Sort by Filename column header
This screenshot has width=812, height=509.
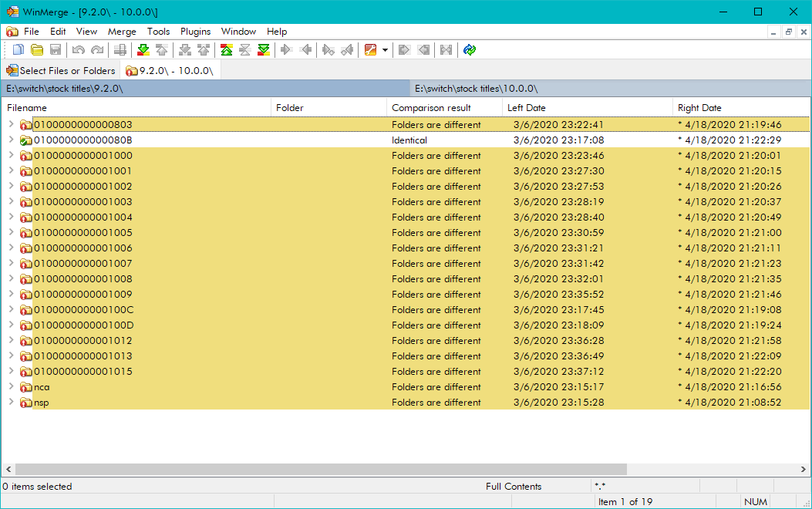(136, 108)
